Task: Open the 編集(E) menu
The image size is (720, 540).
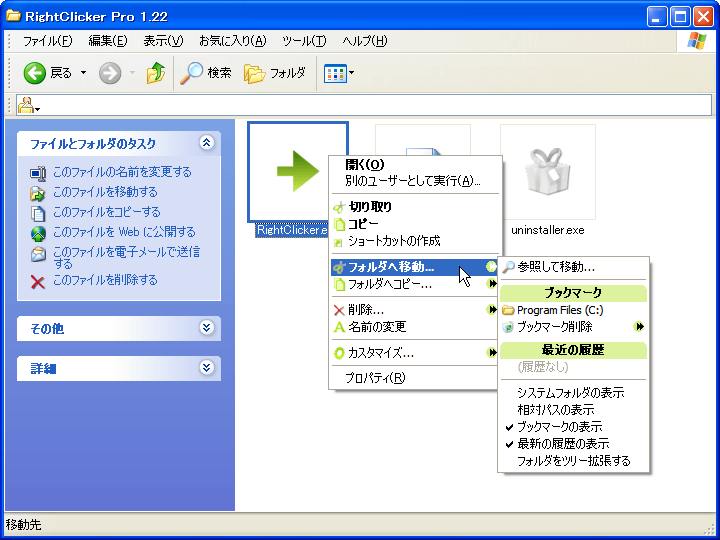Action: 108,41
